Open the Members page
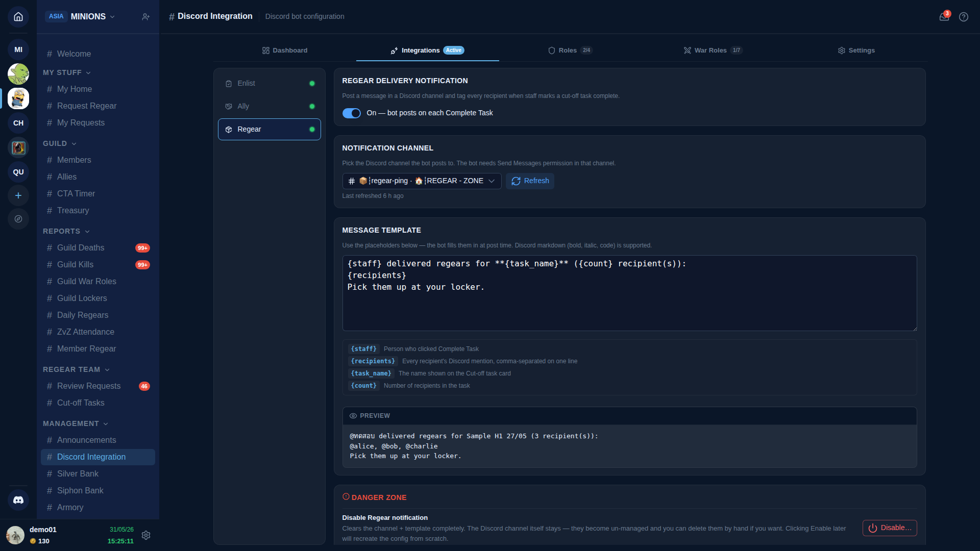Image resolution: width=980 pixels, height=551 pixels. click(x=98, y=160)
